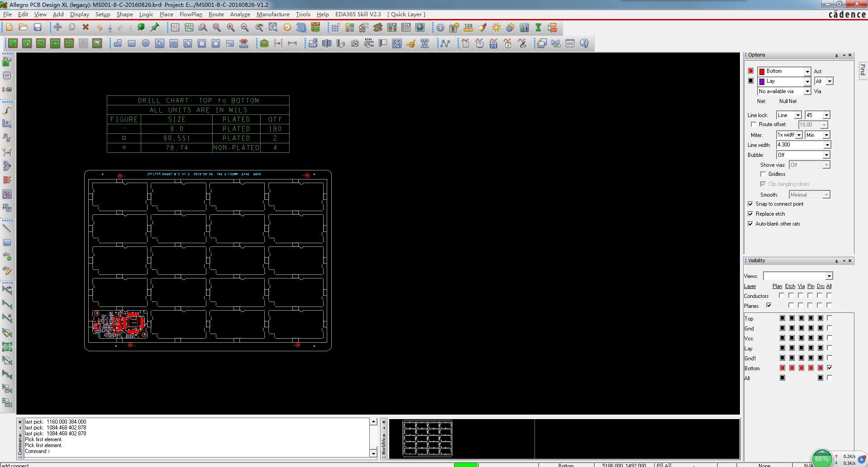
Task: Click the Layer column header link
Action: coord(750,286)
